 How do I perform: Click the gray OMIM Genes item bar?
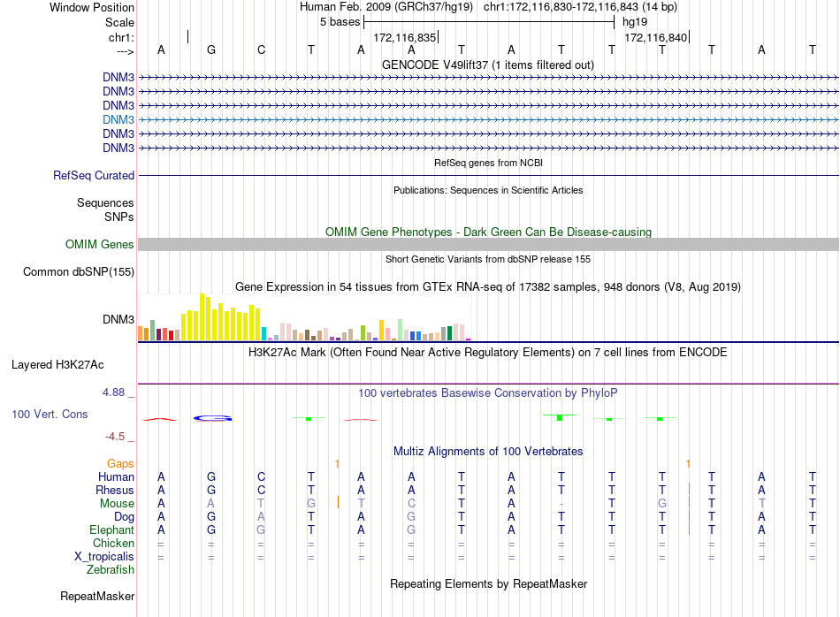coord(488,244)
